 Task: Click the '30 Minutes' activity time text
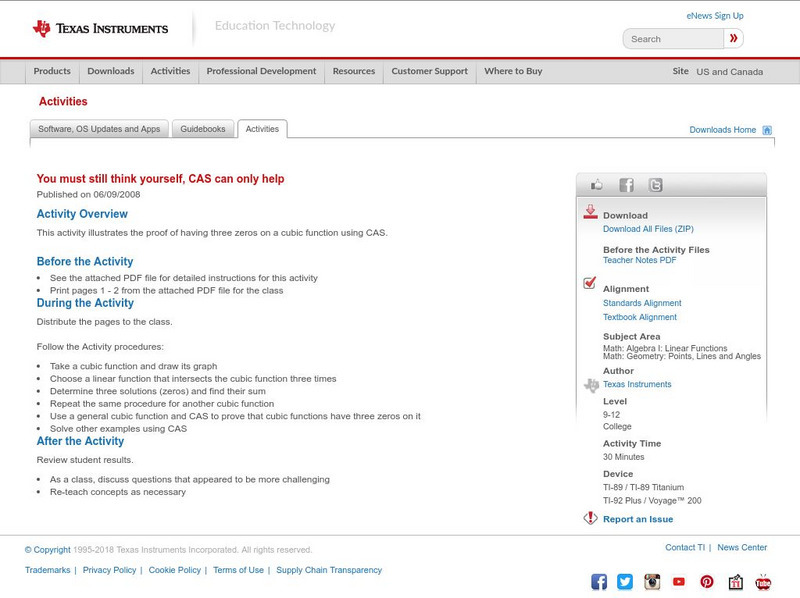point(623,457)
